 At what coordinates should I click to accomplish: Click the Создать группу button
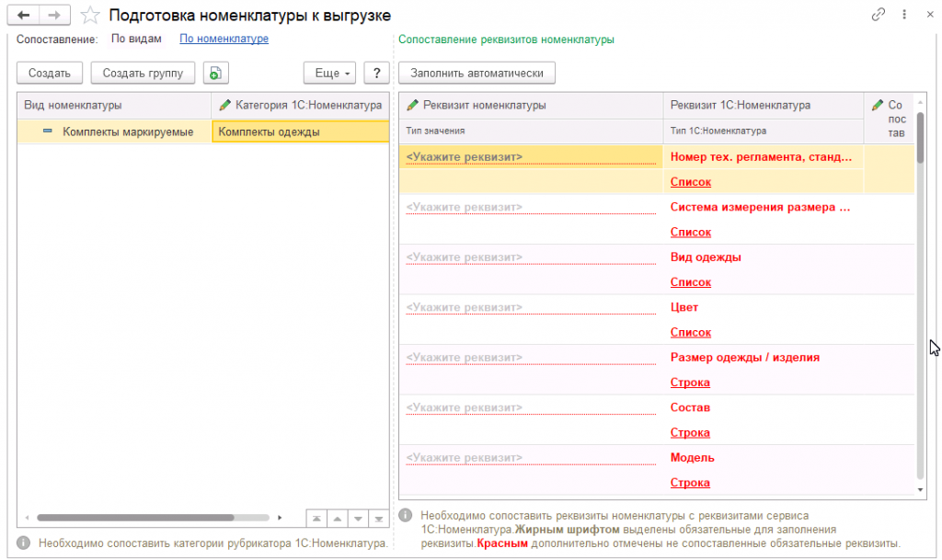click(x=143, y=74)
